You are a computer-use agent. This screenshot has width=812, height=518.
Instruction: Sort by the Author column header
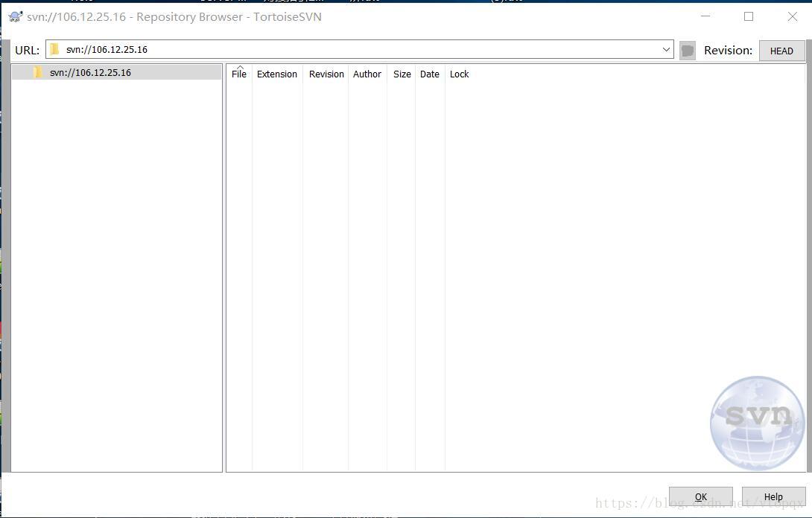367,74
